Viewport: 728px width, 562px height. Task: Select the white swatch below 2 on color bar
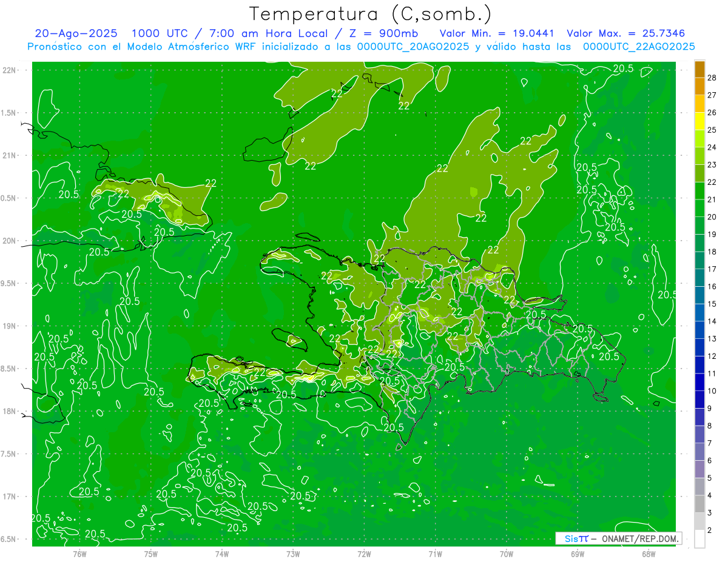point(699,539)
